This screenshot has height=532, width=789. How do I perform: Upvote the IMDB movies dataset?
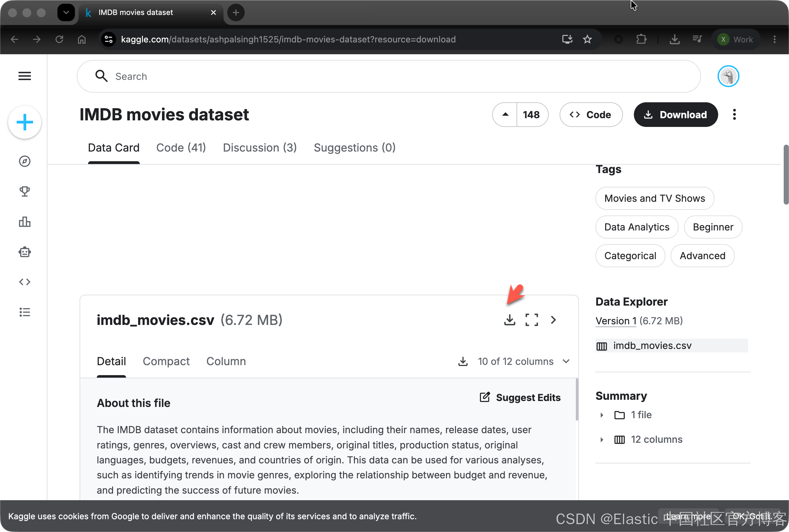tap(505, 115)
